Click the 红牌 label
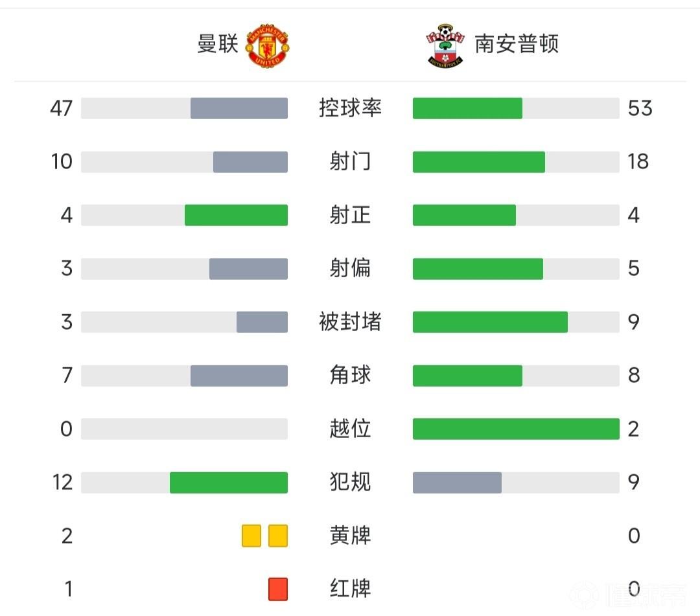Screen dimensions: 700x616 coord(350,589)
